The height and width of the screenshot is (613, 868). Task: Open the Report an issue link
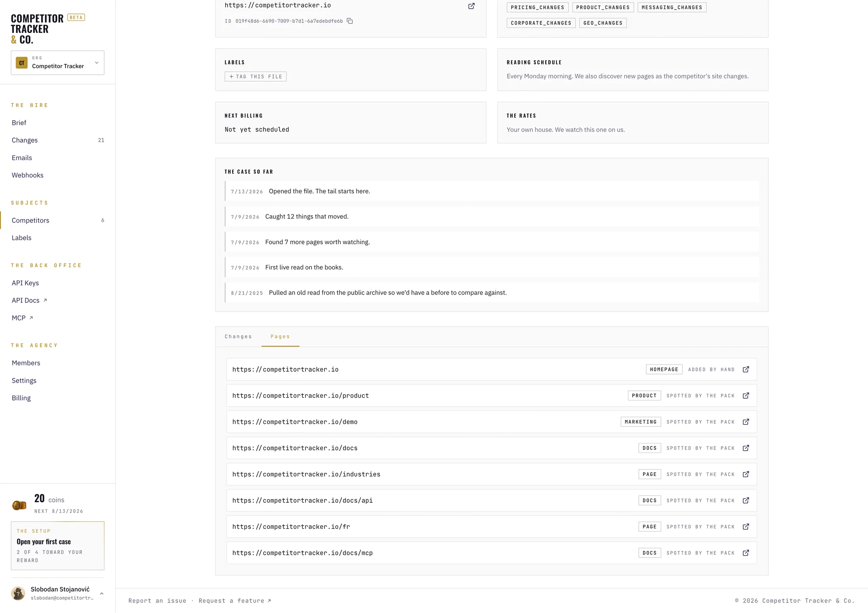157,601
